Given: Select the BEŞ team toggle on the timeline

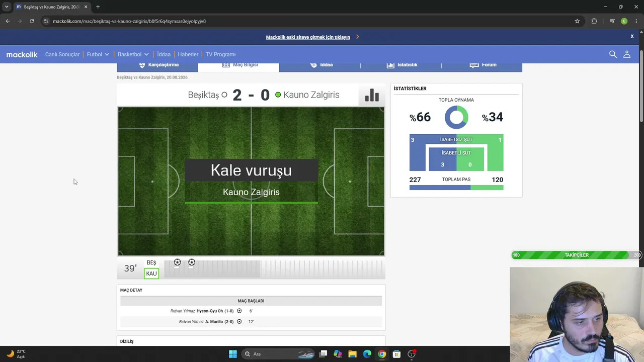Looking at the screenshot, I should (x=151, y=263).
